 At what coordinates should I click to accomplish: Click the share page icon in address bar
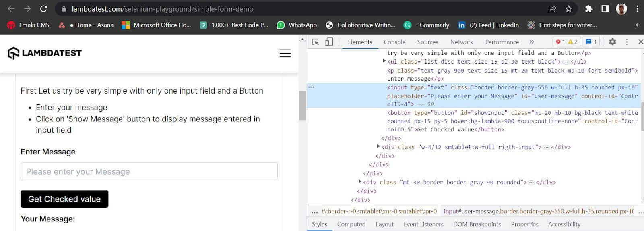tap(552, 9)
